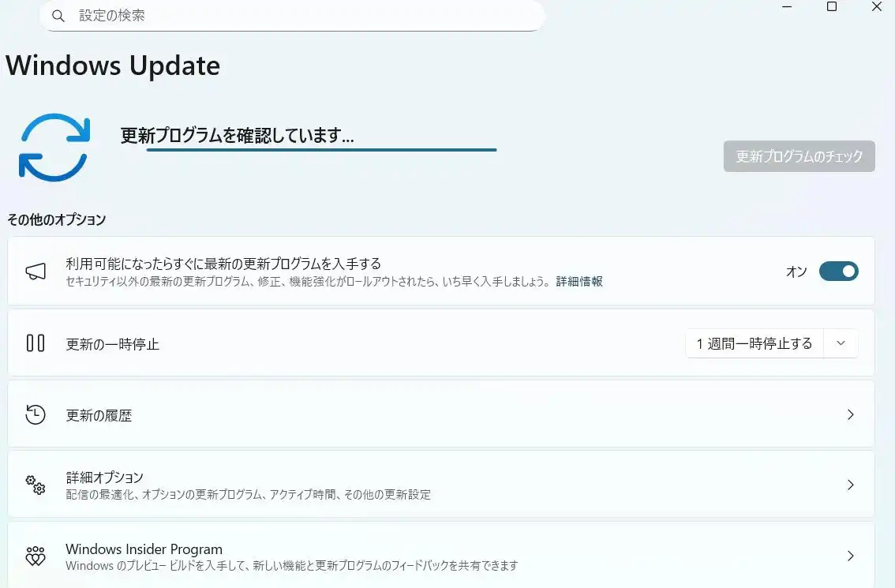Image resolution: width=895 pixels, height=588 pixels.
Task: Click the megaphone icon for latest updates
Action: click(36, 272)
